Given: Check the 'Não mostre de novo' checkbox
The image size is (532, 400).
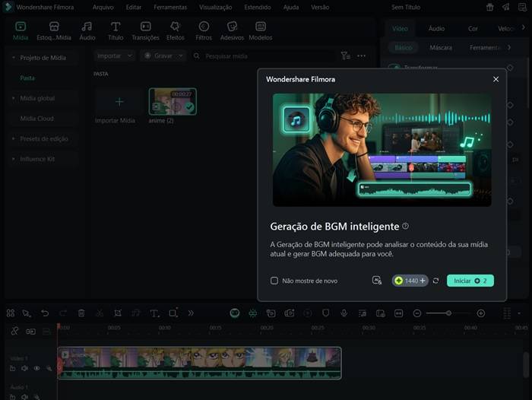Looking at the screenshot, I should coord(274,281).
